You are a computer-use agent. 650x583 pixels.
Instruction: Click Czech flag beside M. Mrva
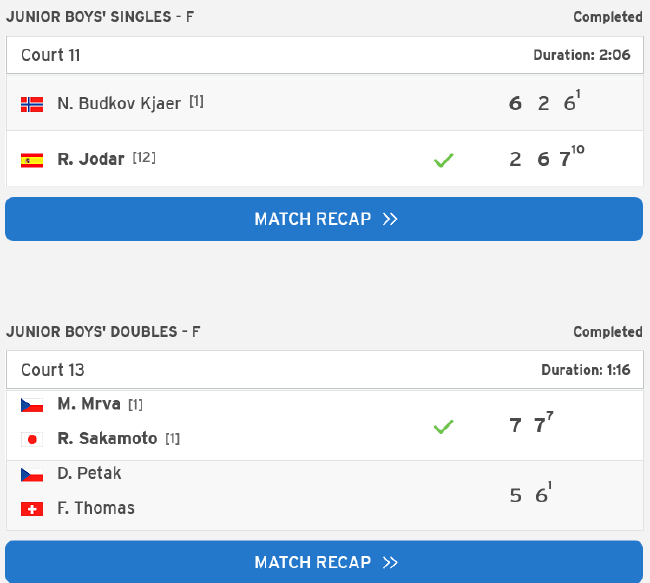tap(32, 405)
